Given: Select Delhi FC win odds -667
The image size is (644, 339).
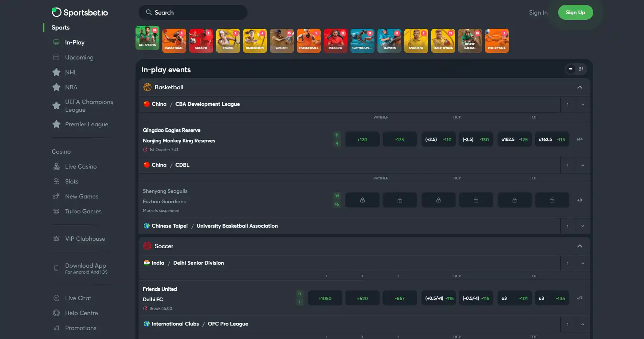Looking at the screenshot, I should click(x=399, y=298).
